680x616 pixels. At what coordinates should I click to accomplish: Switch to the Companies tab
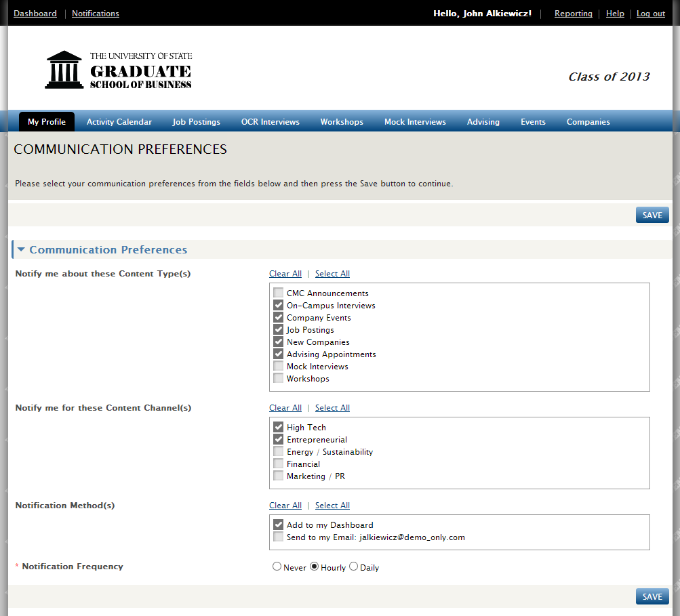tap(588, 122)
